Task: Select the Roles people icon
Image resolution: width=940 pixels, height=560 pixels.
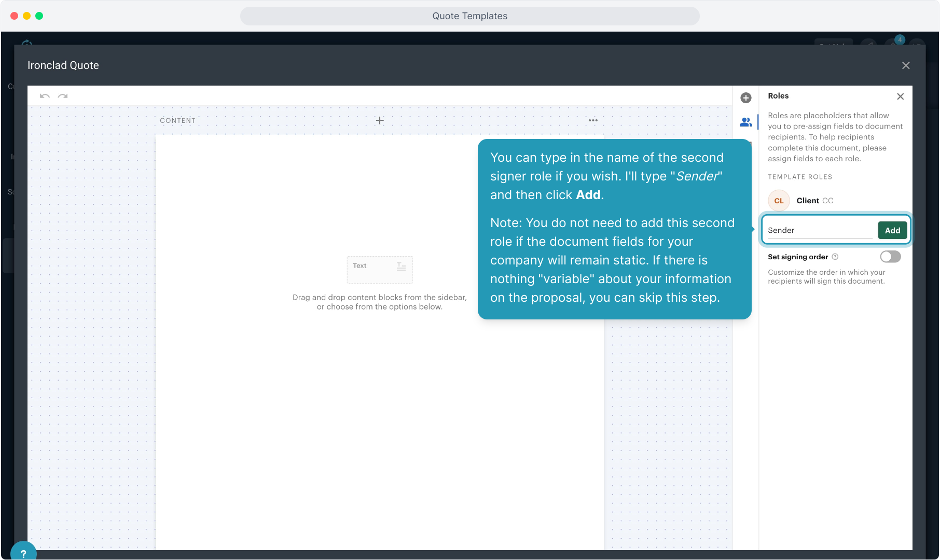Action: (x=746, y=122)
